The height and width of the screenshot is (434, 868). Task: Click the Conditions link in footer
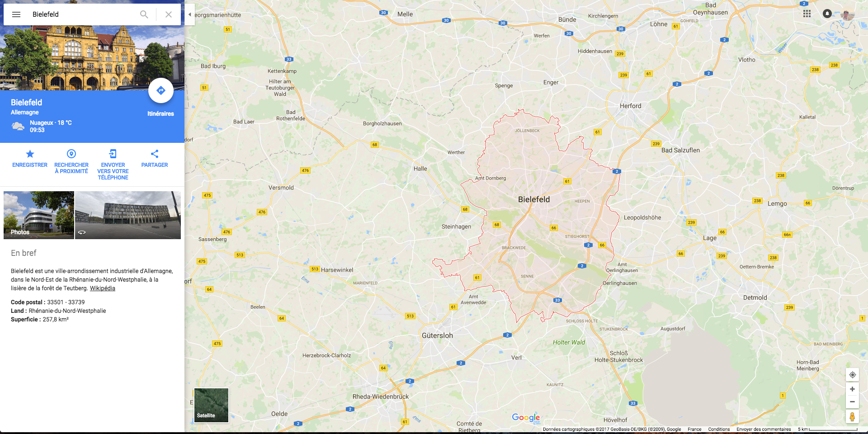click(719, 429)
